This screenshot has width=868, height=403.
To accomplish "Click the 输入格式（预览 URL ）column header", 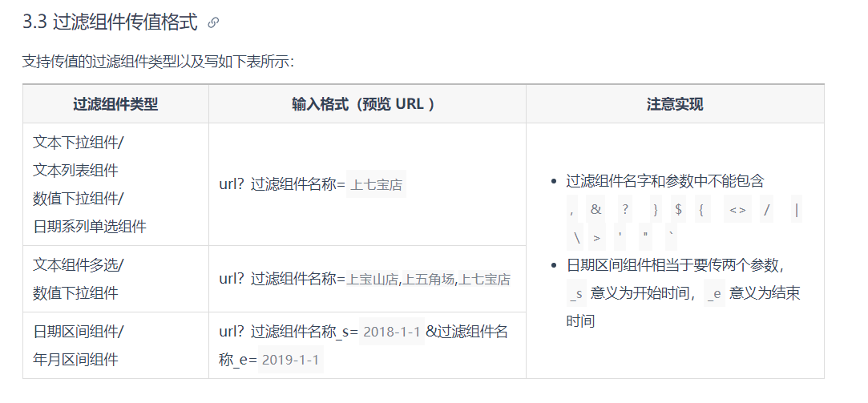I will tap(366, 104).
